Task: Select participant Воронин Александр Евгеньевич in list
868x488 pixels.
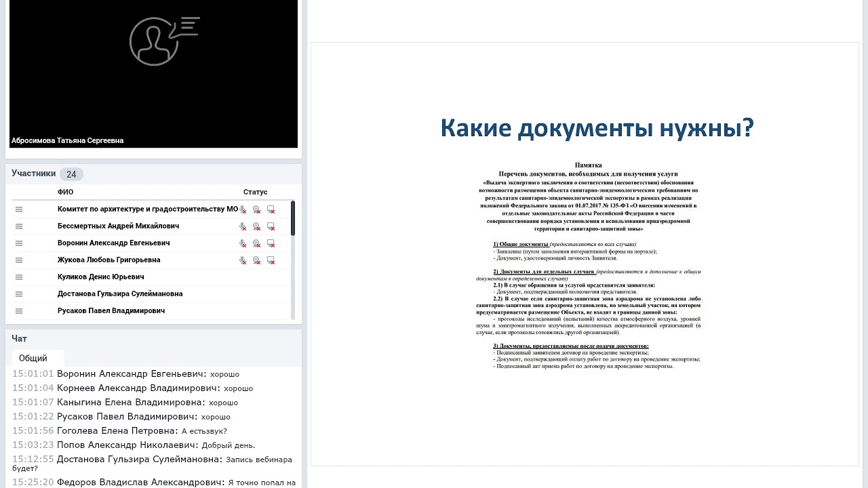Action: click(113, 243)
